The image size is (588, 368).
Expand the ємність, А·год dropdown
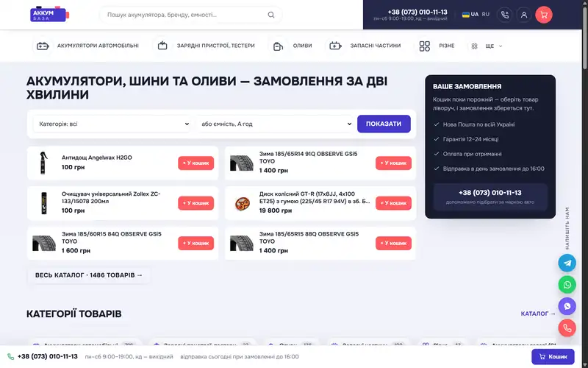point(275,124)
